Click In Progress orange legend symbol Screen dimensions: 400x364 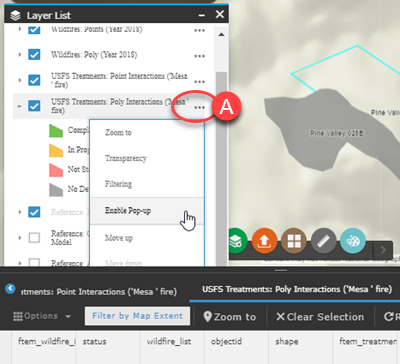tap(56, 150)
